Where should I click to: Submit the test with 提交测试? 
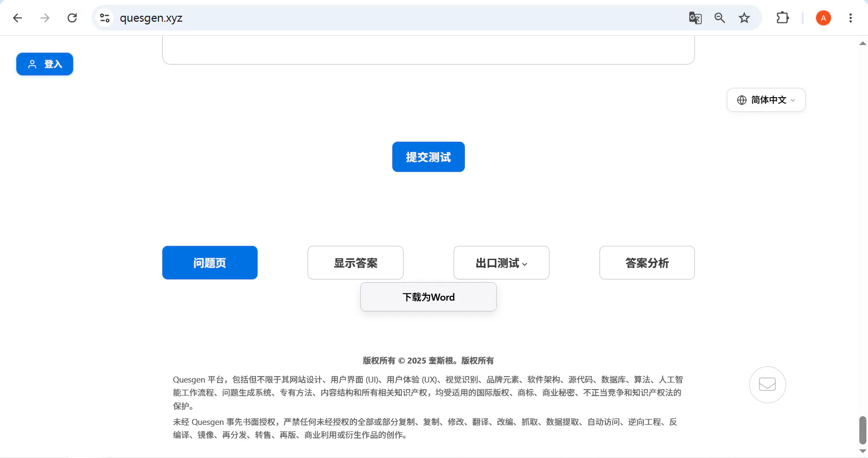point(429,157)
